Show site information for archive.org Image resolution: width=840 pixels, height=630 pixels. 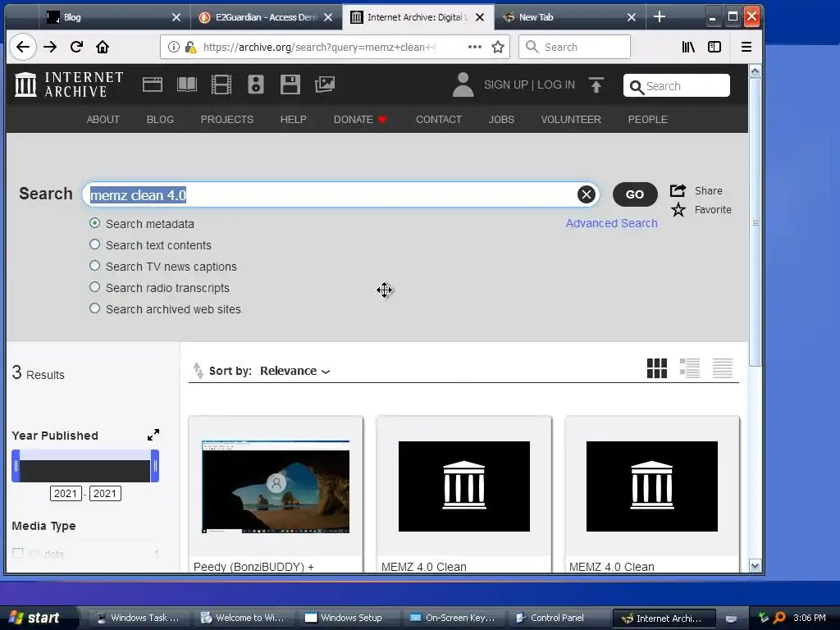[x=174, y=47]
